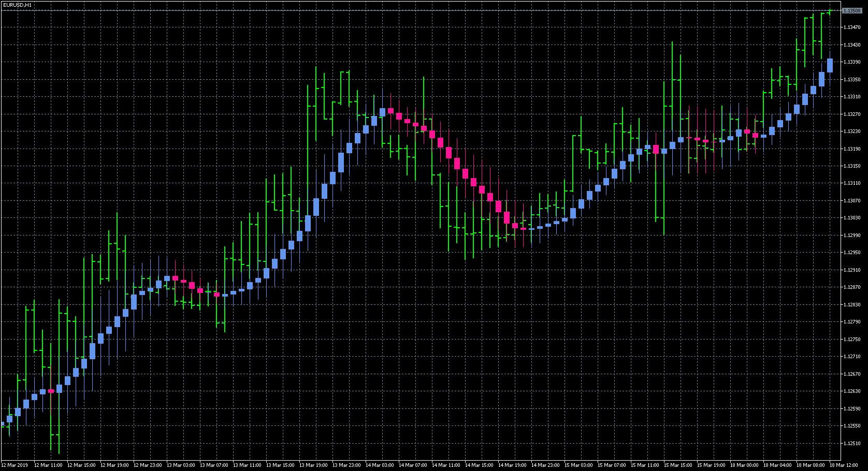Click the 15 Mar 19:00 time label

click(x=711, y=465)
